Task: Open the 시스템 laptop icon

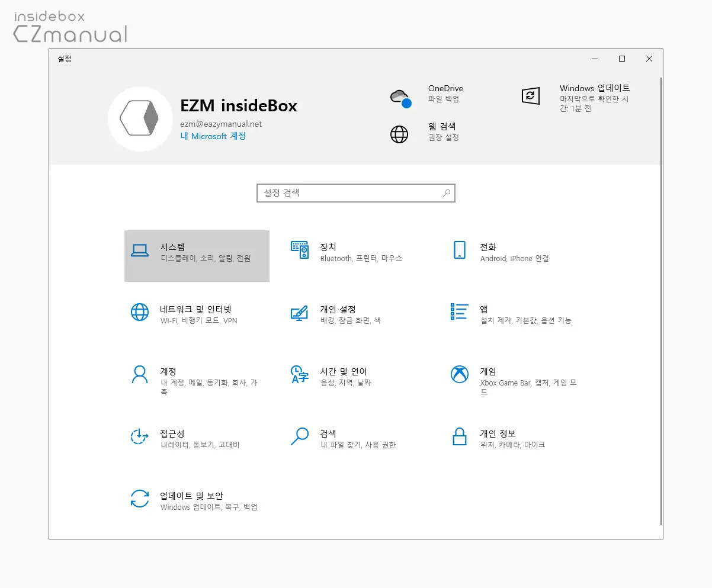Action: coord(140,251)
